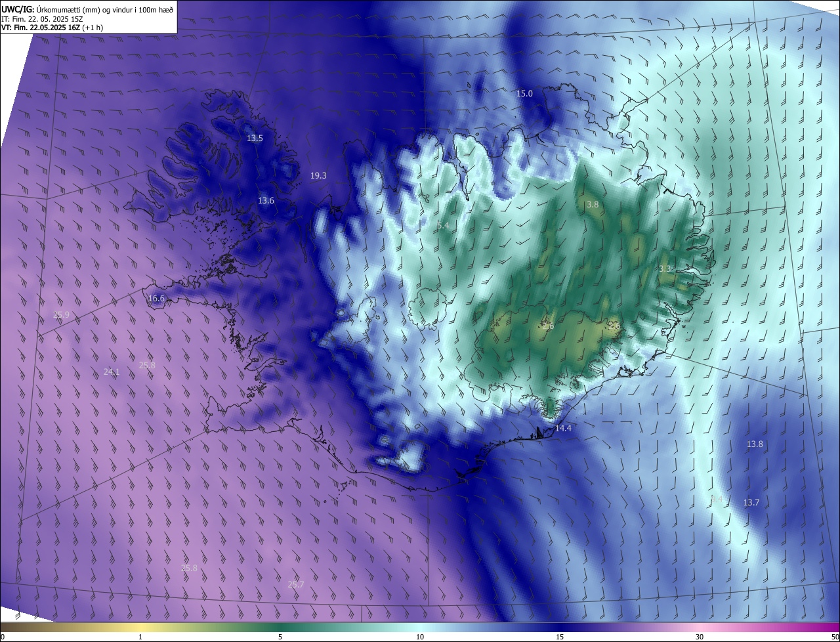Image resolution: width=840 pixels, height=642 pixels.
Task: Select the 16.6 value at Snæfellsnes tip
Action: [156, 299]
